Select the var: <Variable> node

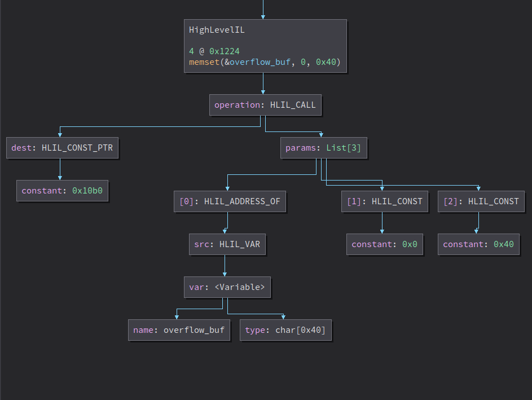227,287
